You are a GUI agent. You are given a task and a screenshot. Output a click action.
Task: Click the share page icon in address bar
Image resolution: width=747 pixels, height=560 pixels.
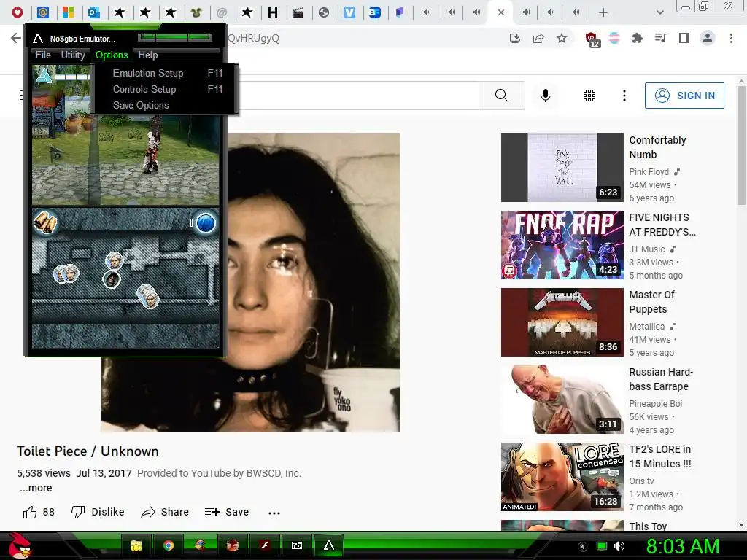coord(538,38)
